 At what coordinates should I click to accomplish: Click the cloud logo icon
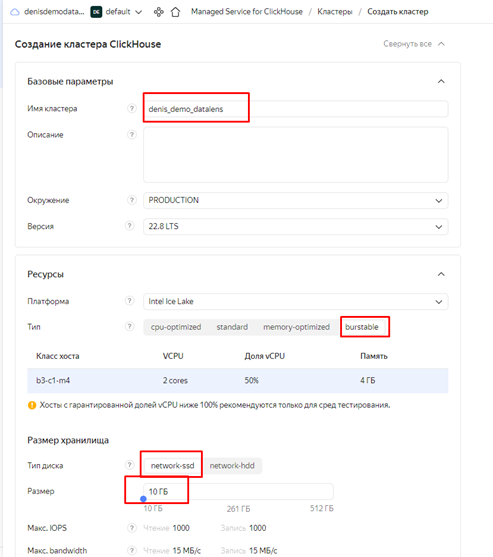click(x=15, y=12)
